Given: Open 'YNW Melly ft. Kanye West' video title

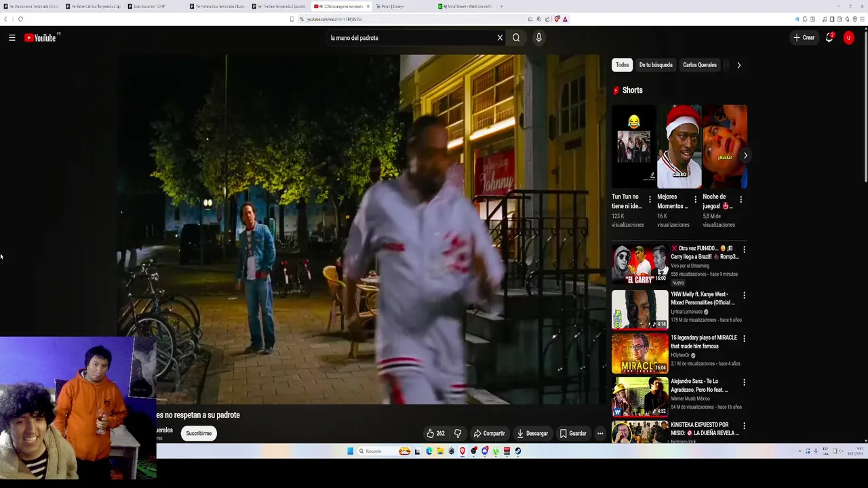Looking at the screenshot, I should point(703,298).
